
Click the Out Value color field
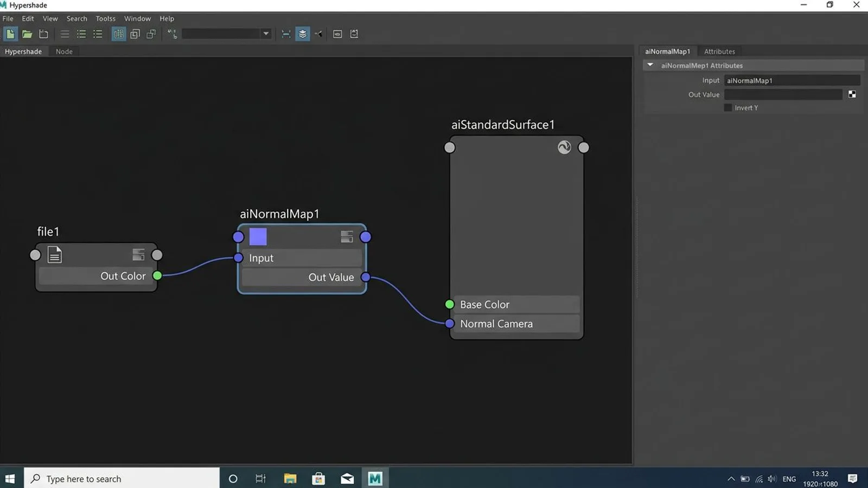[783, 94]
